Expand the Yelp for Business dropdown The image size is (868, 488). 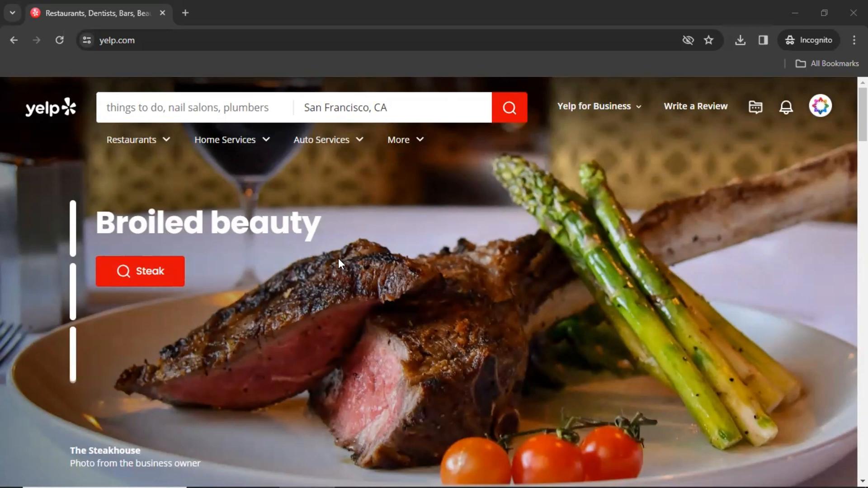pyautogui.click(x=598, y=106)
